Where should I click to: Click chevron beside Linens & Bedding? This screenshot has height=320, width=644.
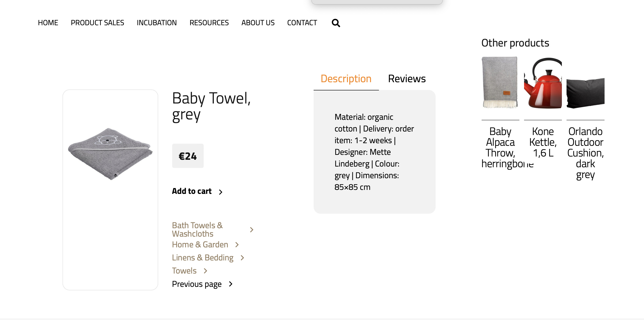click(242, 258)
